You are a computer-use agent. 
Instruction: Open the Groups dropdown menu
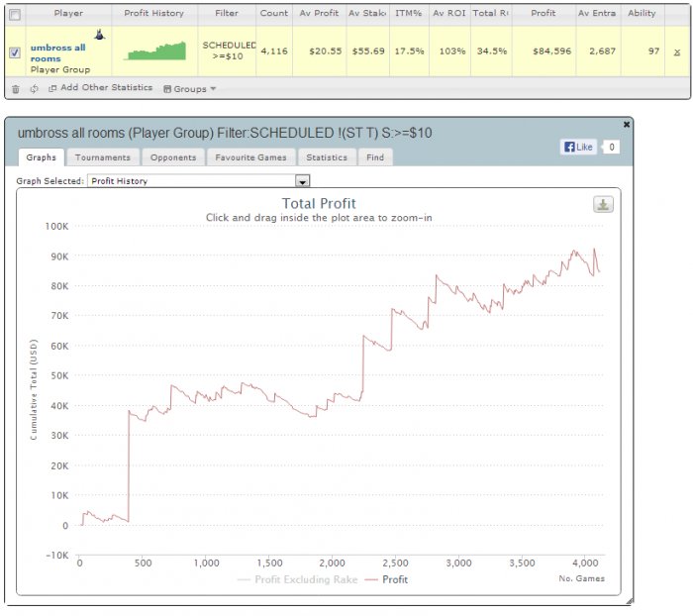[x=190, y=89]
